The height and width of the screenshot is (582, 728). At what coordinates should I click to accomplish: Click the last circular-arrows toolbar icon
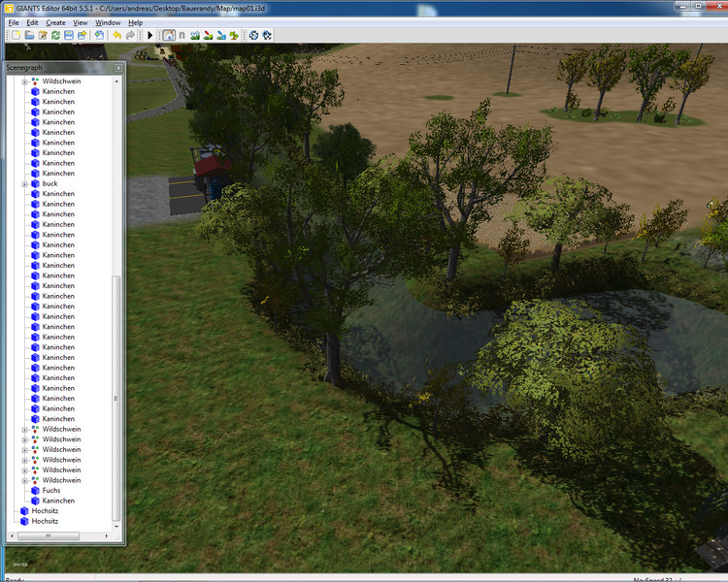click(267, 35)
